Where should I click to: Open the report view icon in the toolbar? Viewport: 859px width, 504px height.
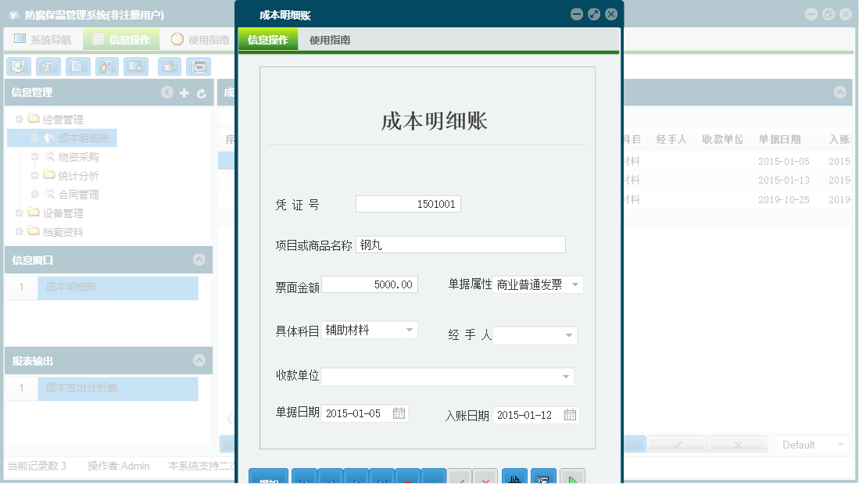pyautogui.click(x=48, y=66)
